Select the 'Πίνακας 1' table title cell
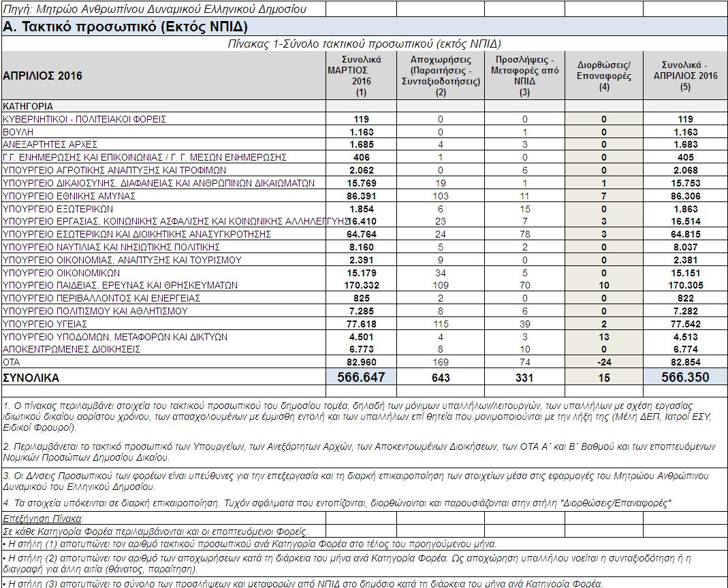 pos(364,44)
